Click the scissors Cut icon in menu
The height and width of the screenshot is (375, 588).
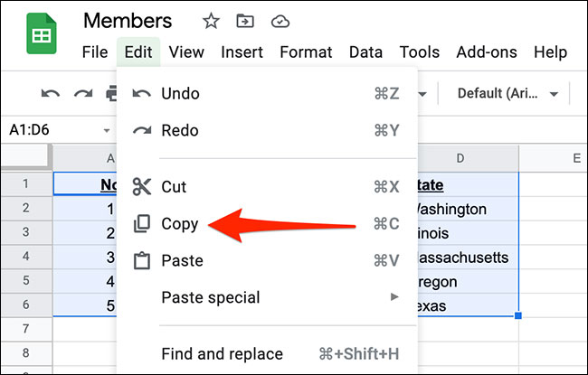(142, 187)
